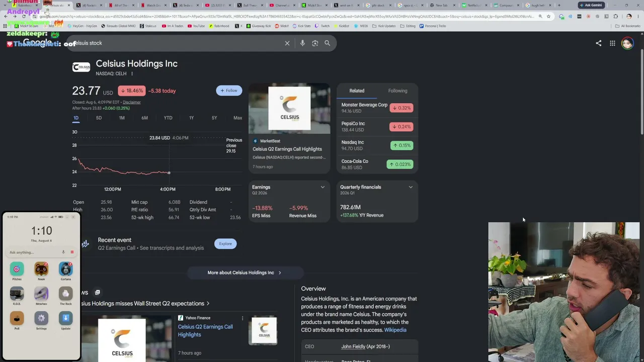The image size is (644, 362).
Task: Open Nasdaq Inc related stock
Action: click(x=377, y=145)
